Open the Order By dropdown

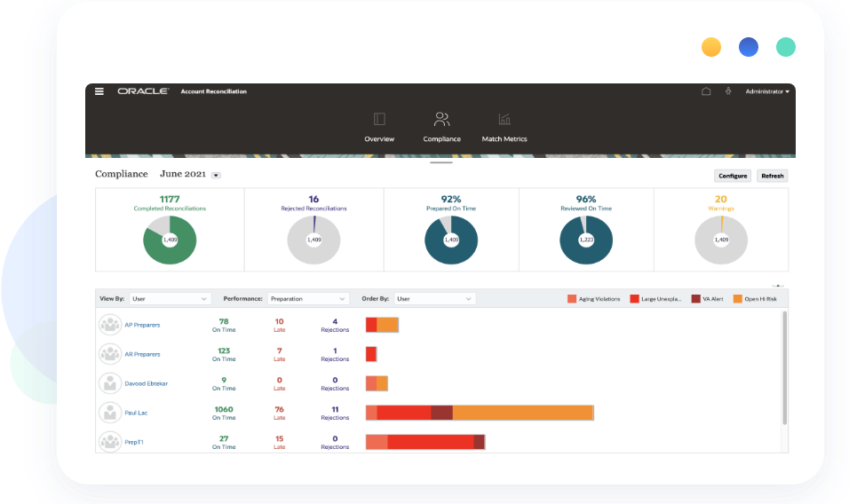[x=434, y=299]
